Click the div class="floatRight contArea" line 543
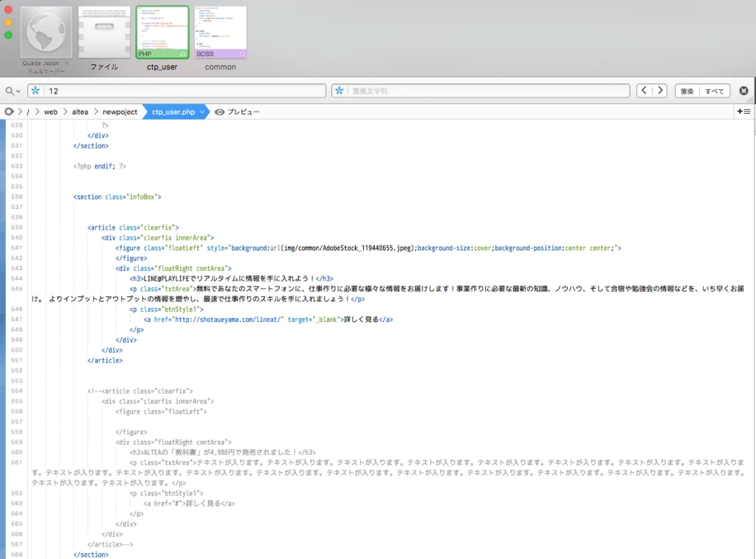 pyautogui.click(x=173, y=268)
